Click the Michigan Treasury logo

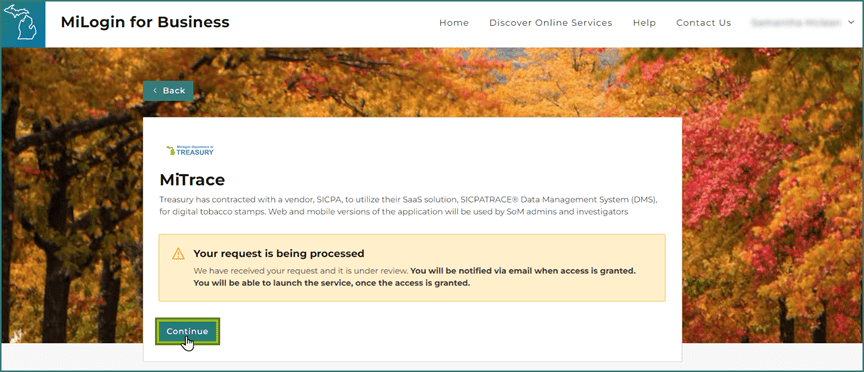click(x=190, y=150)
